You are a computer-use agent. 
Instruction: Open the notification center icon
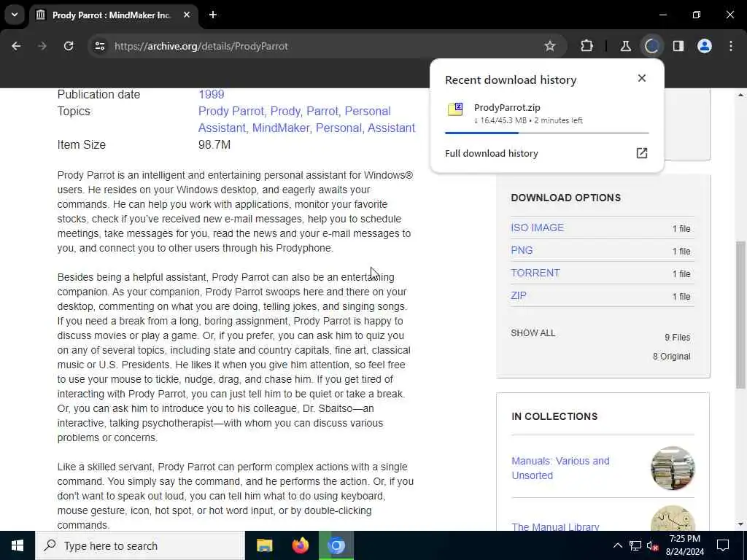(x=723, y=545)
